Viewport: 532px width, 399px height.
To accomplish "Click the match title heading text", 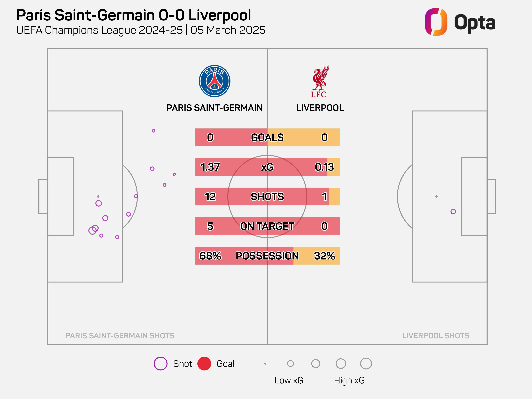I will (x=134, y=15).
